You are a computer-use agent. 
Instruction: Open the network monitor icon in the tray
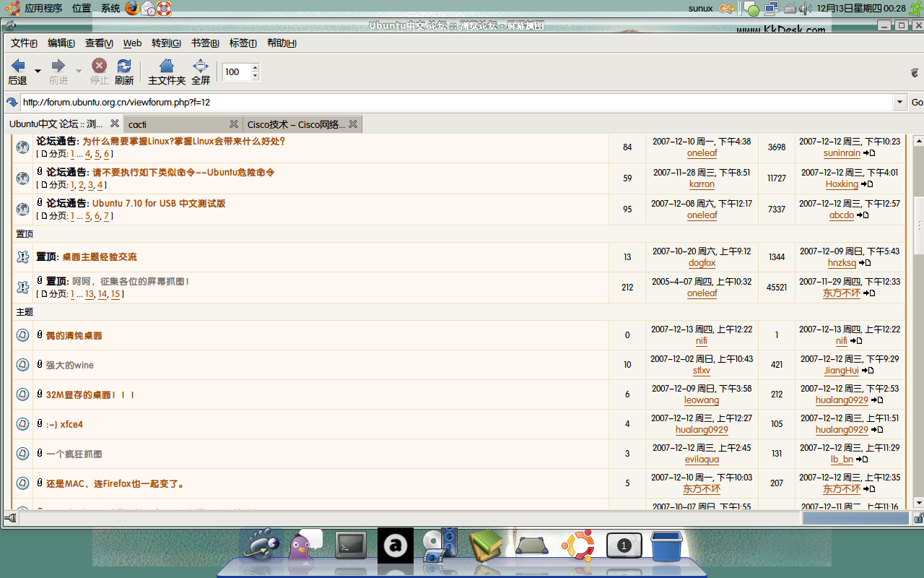click(x=771, y=9)
